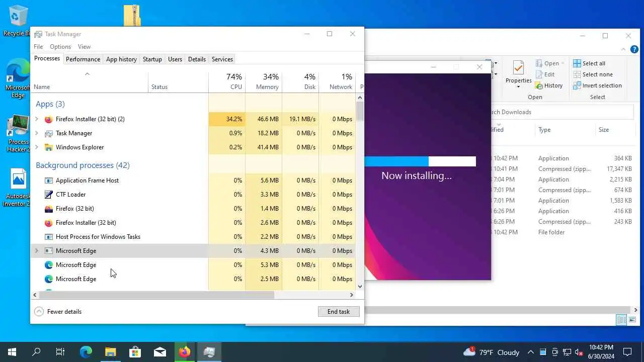
Task: Open the Mail app from the taskbar
Action: 159,352
